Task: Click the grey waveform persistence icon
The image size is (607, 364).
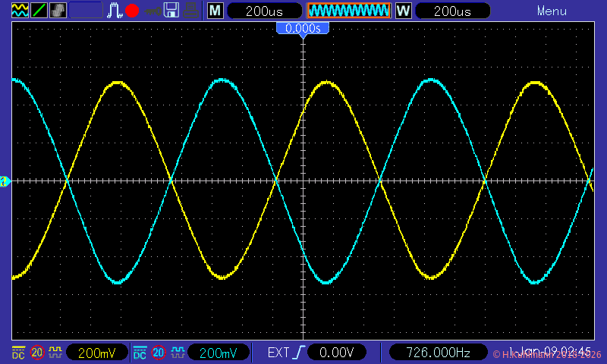Action: click(x=58, y=11)
